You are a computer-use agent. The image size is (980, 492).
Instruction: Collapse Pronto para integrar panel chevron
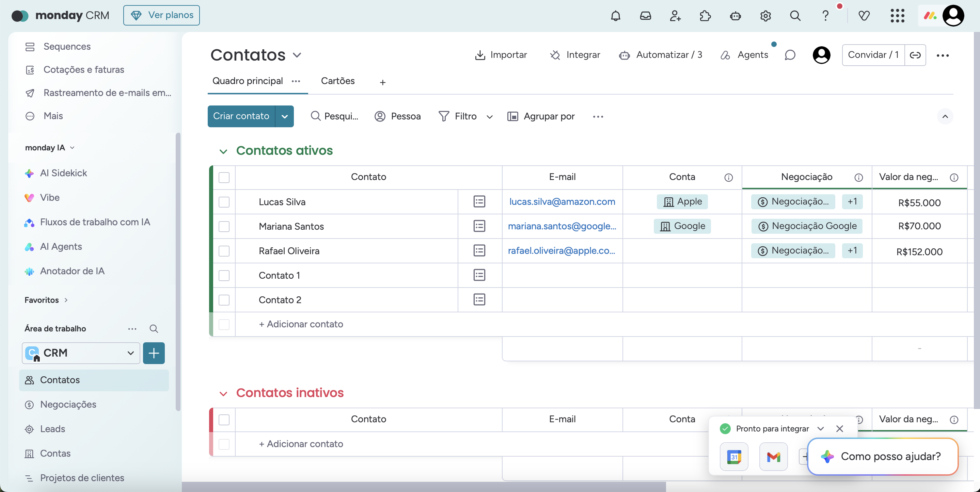820,428
